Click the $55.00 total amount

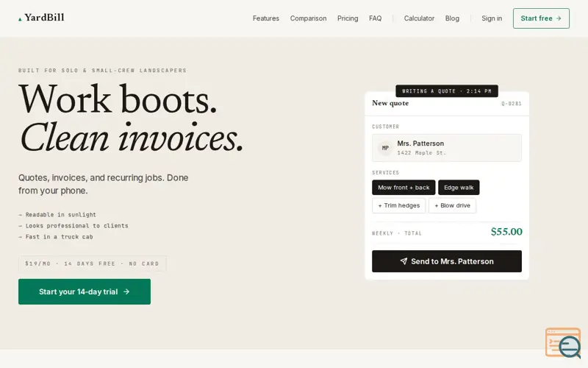tap(506, 232)
